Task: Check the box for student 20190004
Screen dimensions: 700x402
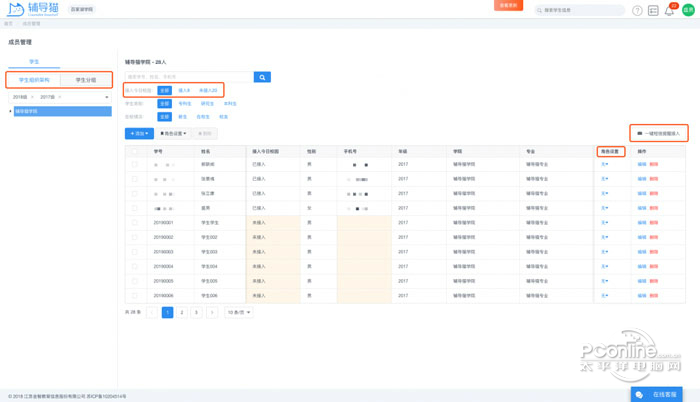Action: click(134, 266)
